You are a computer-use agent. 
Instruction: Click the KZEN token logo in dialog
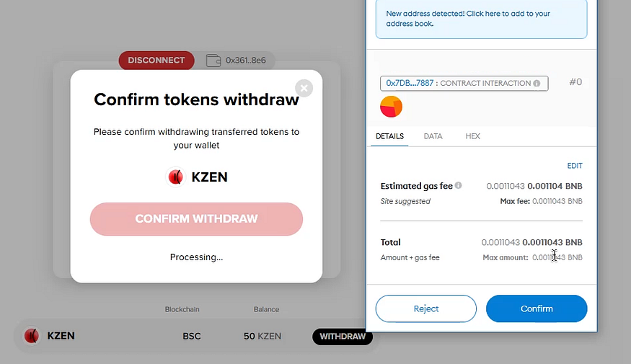coord(175,177)
